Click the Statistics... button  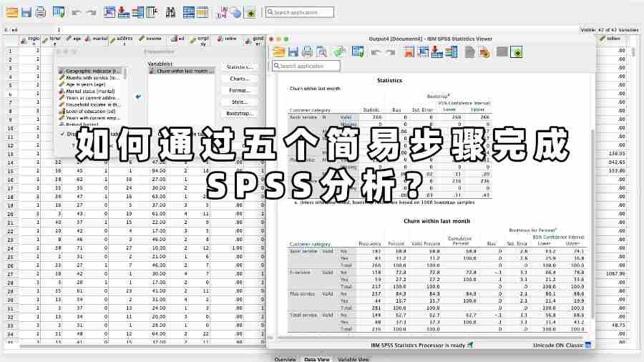click(239, 67)
